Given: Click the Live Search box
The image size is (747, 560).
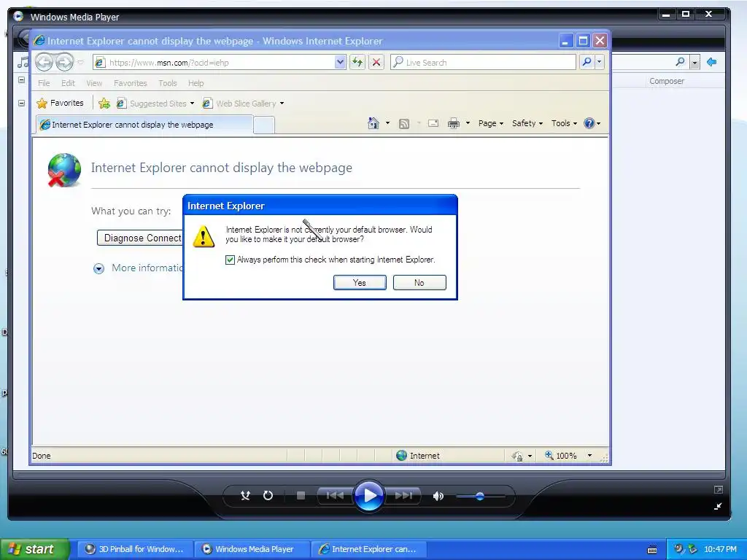Looking at the screenshot, I should pos(483,63).
